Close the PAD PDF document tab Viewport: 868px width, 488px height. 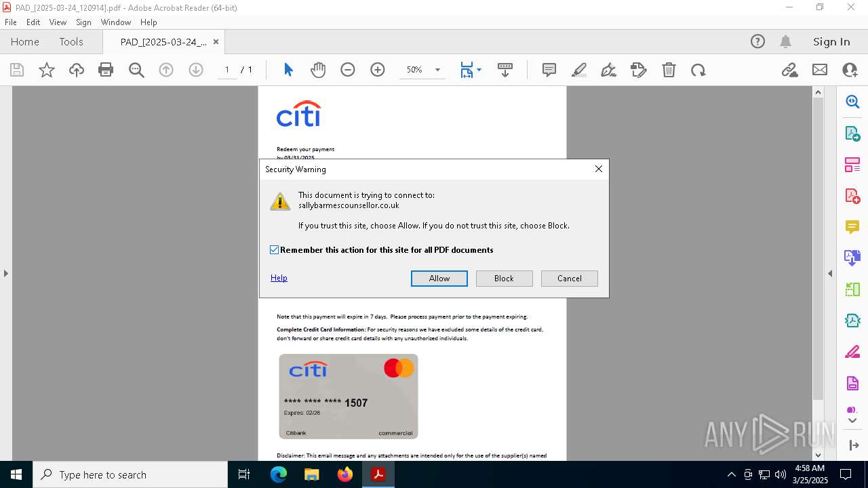(216, 41)
